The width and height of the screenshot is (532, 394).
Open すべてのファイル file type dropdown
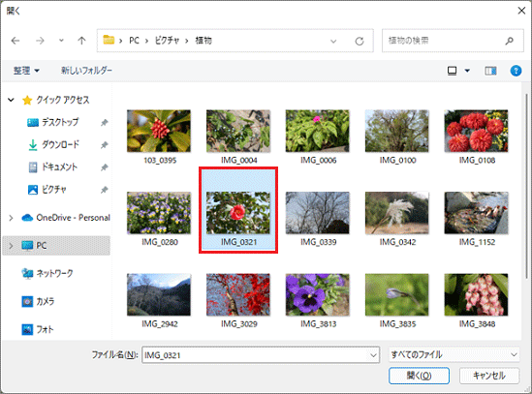pos(454,355)
